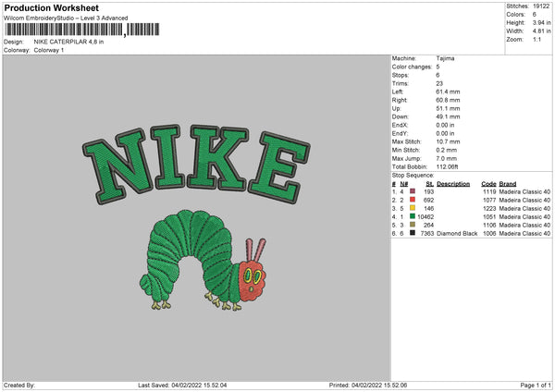Click the 'Code' column header
Viewport: 555px width, 392px height.
point(488,184)
